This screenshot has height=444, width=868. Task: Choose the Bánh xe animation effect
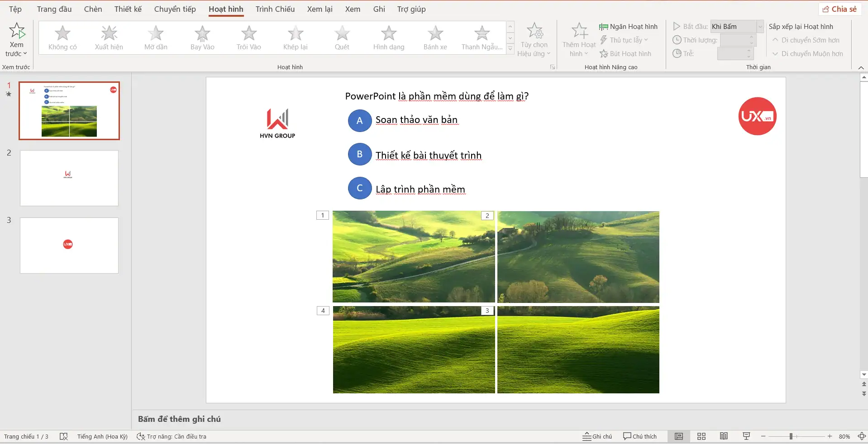[x=435, y=38]
